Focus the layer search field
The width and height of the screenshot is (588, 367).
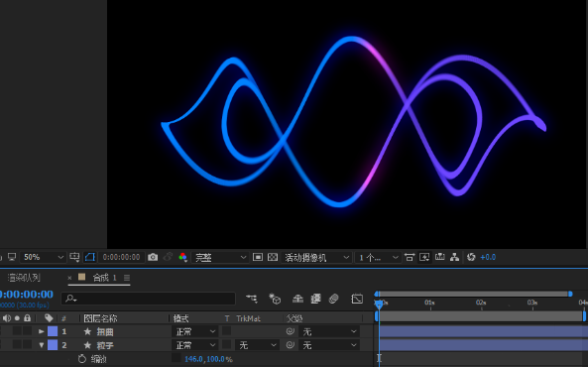[x=148, y=299]
